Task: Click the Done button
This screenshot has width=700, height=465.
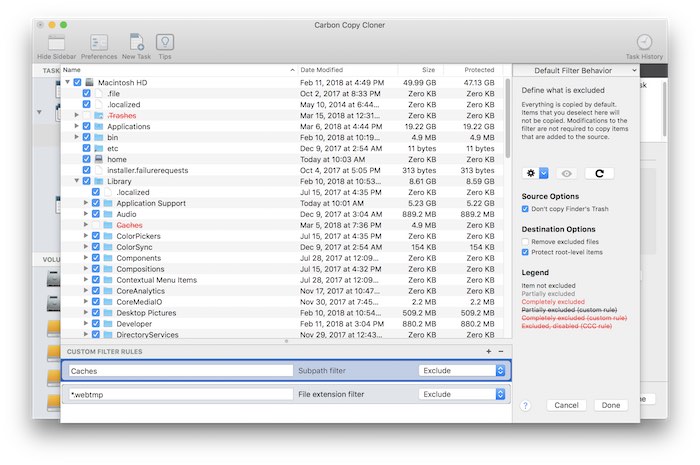Action: 611,405
